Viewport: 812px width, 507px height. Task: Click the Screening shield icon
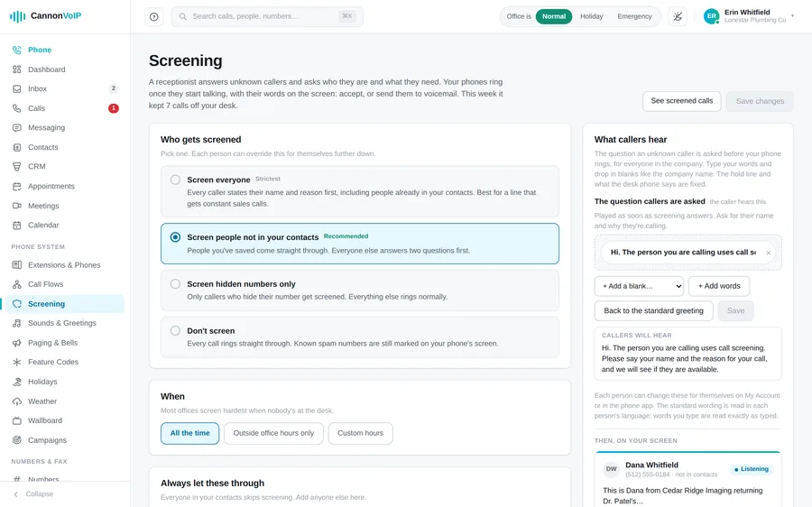(x=17, y=304)
